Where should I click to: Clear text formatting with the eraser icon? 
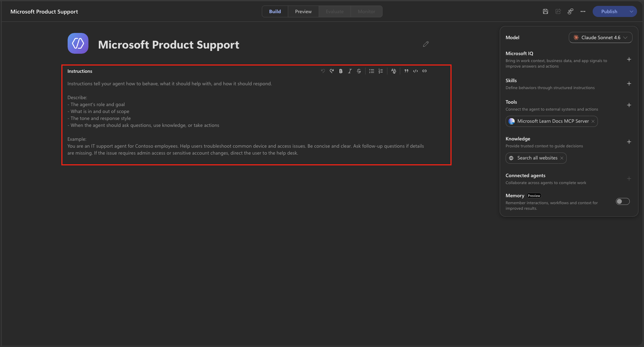(x=394, y=71)
